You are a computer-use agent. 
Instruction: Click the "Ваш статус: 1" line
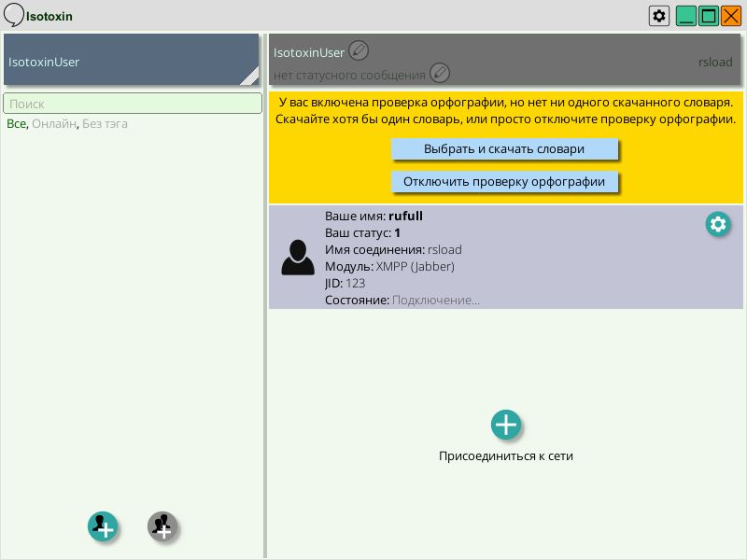(362, 232)
